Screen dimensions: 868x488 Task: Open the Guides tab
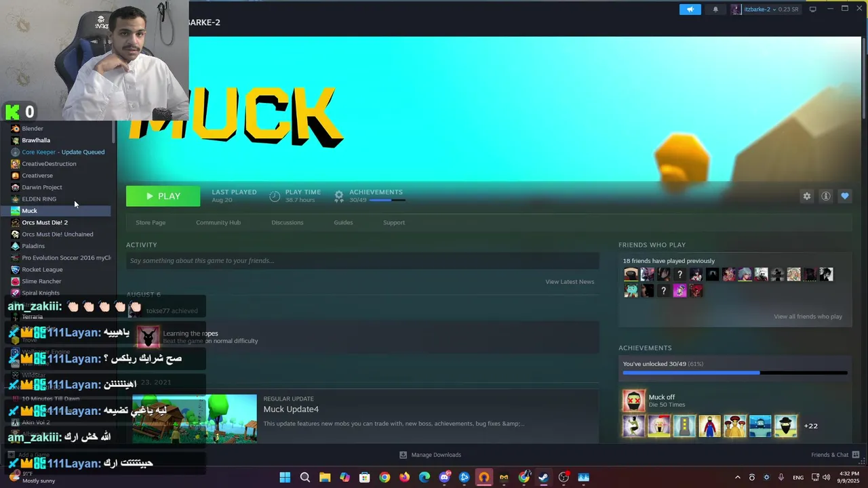coord(343,222)
